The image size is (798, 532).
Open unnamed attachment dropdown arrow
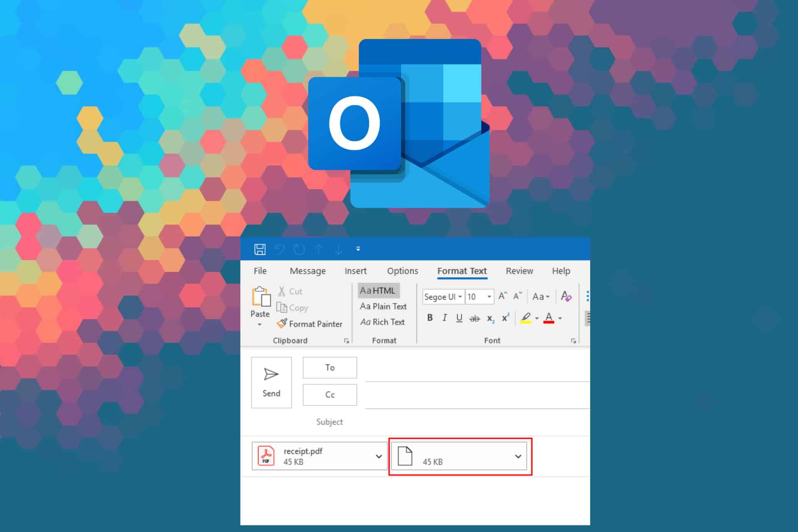518,456
